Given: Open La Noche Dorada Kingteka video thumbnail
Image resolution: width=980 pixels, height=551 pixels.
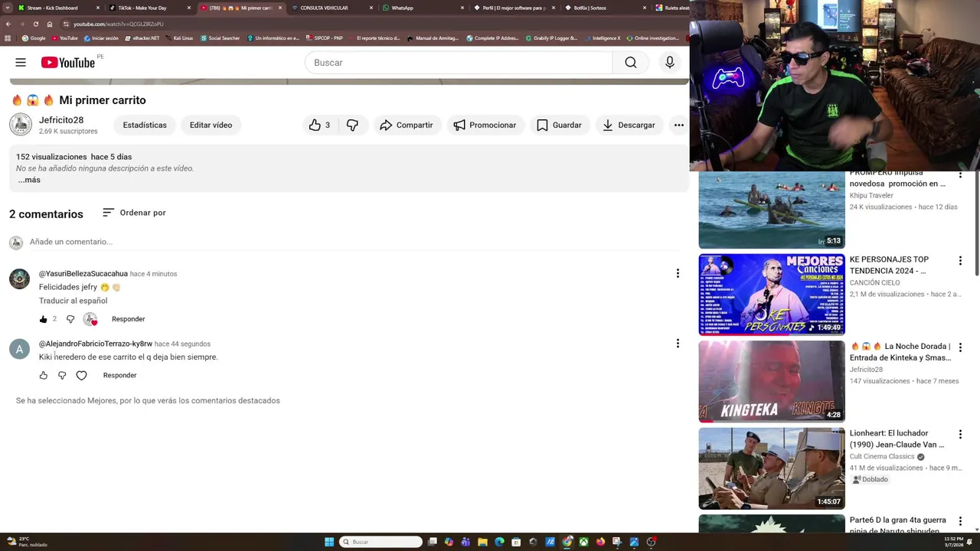Looking at the screenshot, I should (x=772, y=381).
